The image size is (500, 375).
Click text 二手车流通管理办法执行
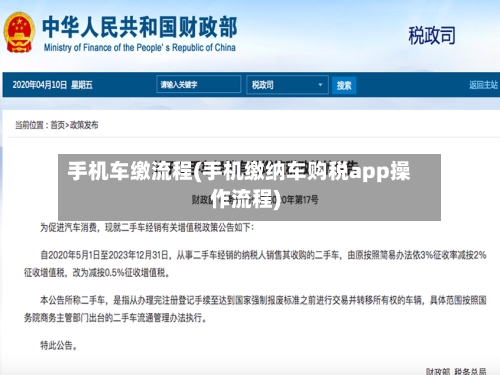159,318
